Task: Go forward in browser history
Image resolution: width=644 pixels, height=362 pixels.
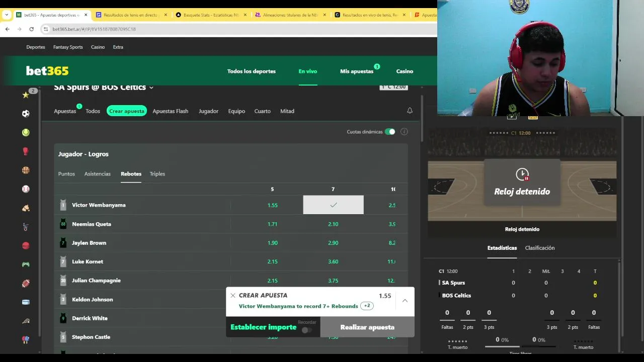Action: [19, 29]
